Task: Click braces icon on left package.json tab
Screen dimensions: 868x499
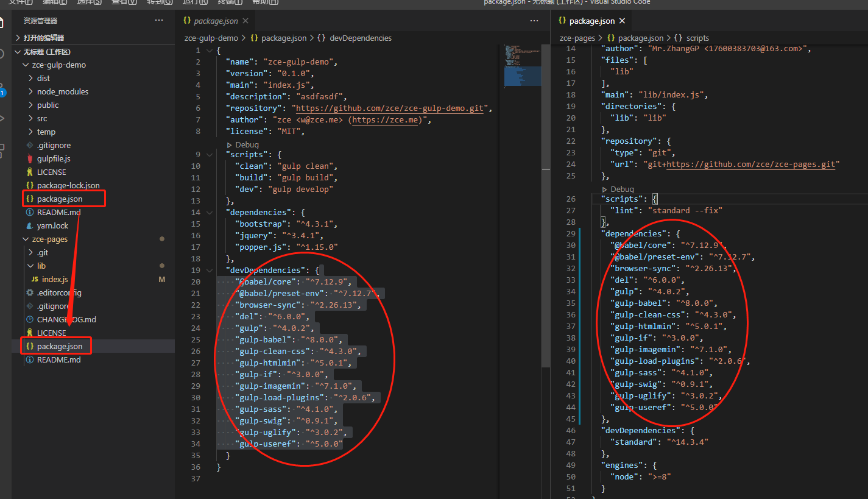Action: click(x=187, y=21)
